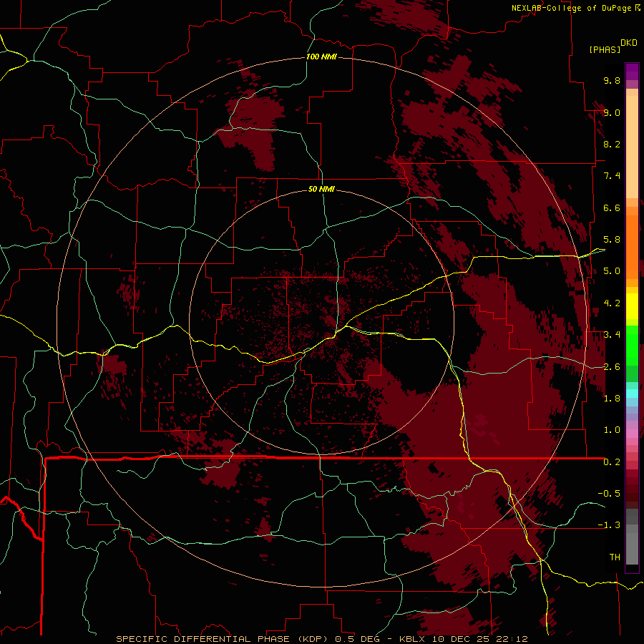Click the gray band at the color bar bottom
Viewport: 644px width, 644px height.
(632, 548)
